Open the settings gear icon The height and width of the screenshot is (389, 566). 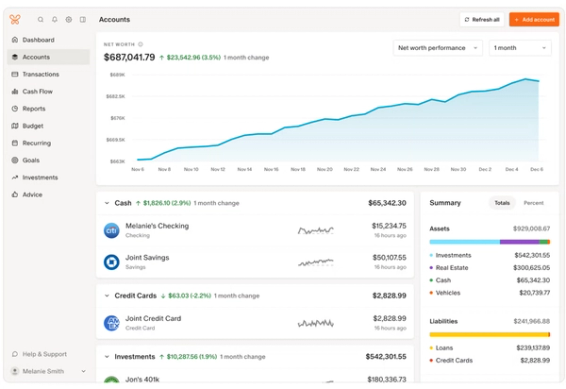(69, 19)
